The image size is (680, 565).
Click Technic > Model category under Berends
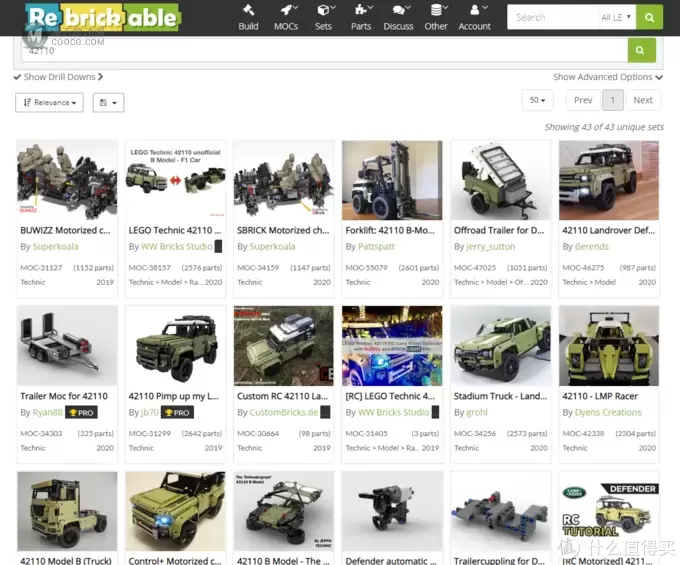[589, 282]
